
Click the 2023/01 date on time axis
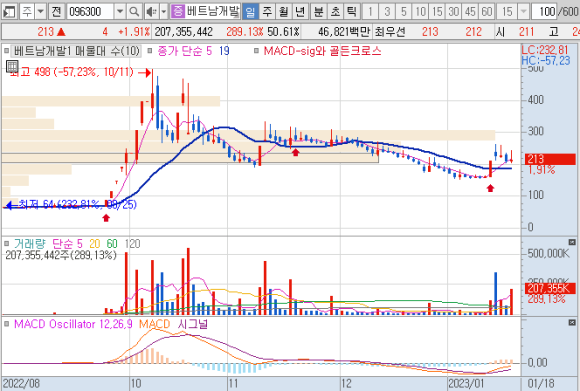pos(466,384)
